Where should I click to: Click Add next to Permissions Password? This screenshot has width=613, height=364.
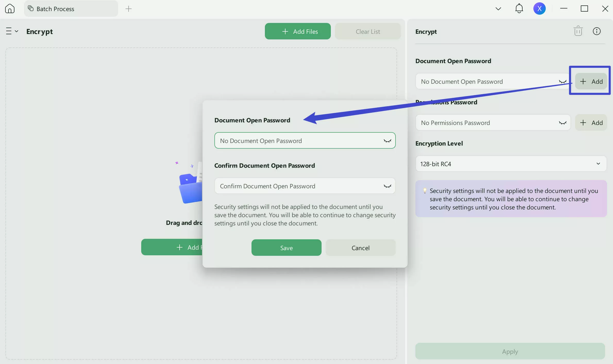[591, 123]
